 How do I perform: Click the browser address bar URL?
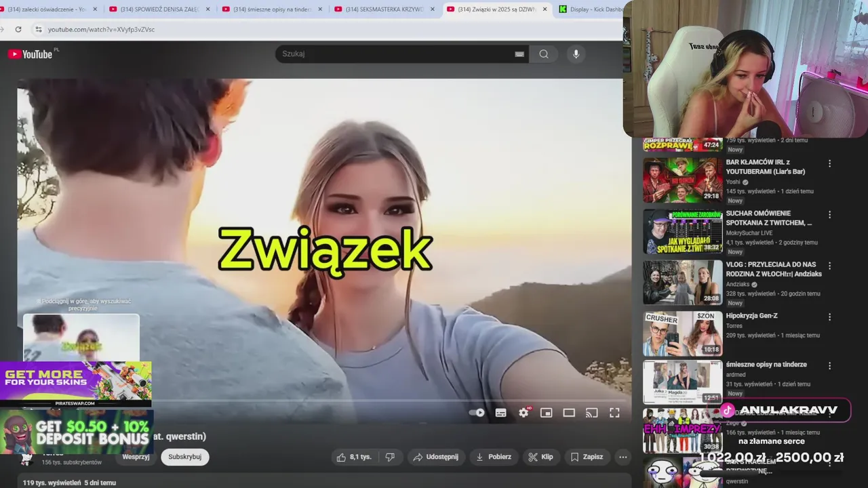point(102,29)
